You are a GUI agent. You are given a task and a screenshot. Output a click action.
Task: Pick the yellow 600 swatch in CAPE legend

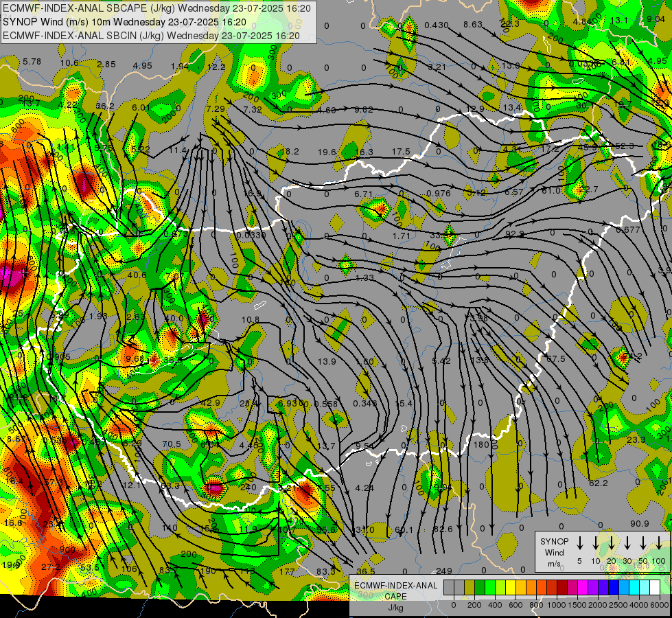[511, 587]
